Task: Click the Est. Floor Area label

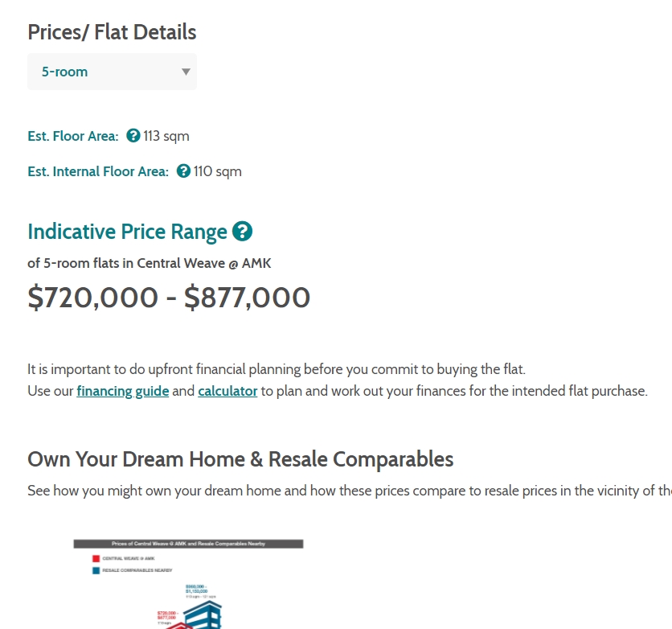Action: tap(72, 136)
